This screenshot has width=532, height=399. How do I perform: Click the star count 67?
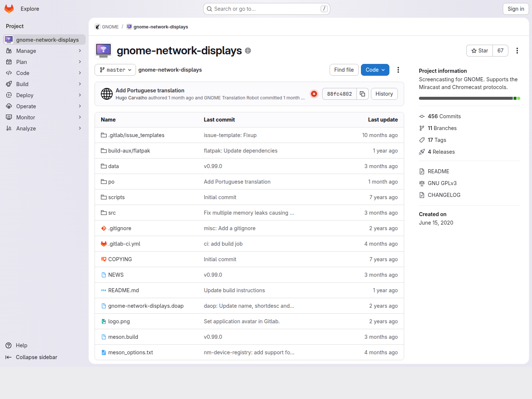500,51
